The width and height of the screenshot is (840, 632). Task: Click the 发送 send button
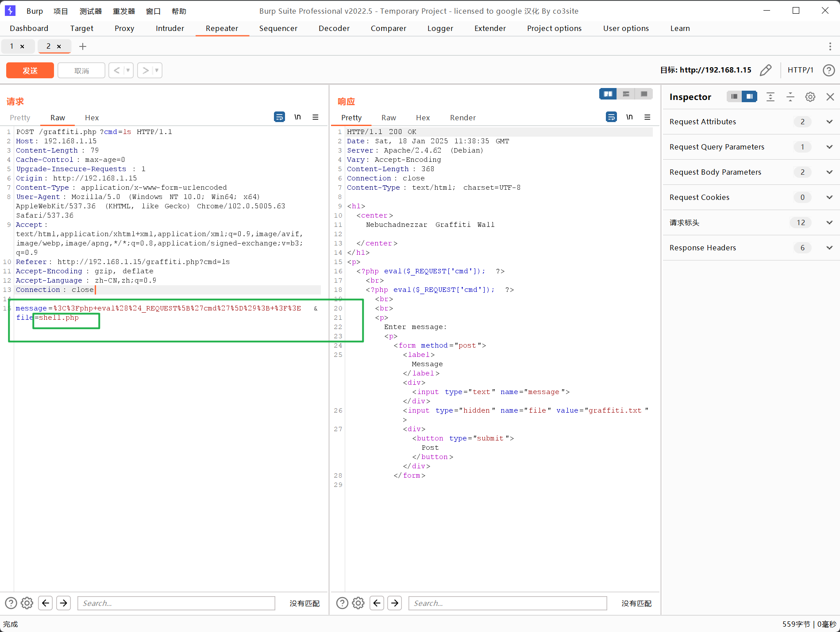coord(30,70)
